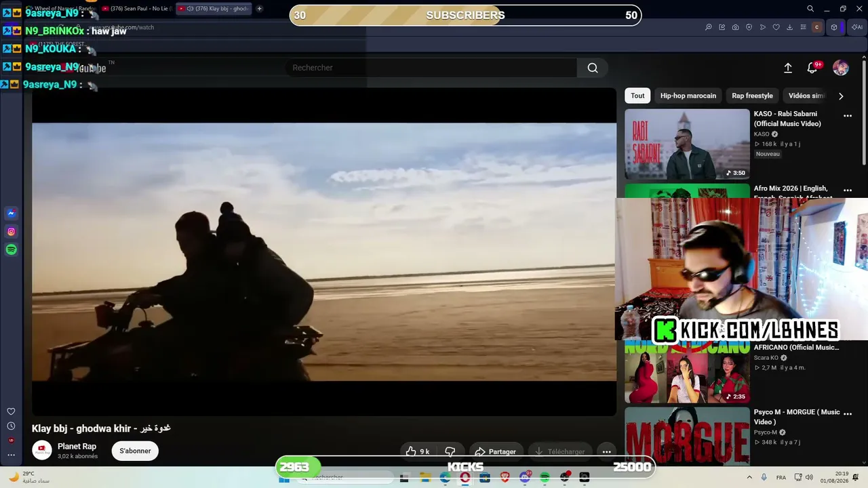Open the browser downloads icon
The width and height of the screenshot is (868, 488).
790,27
